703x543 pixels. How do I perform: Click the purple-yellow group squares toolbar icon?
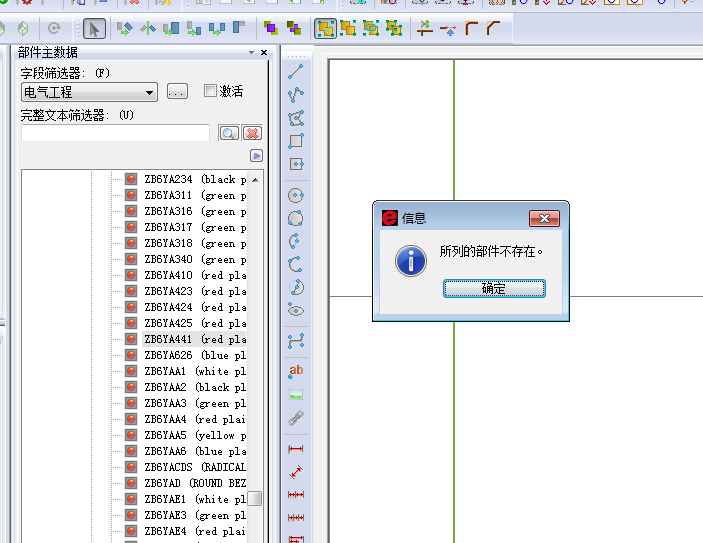tap(271, 29)
